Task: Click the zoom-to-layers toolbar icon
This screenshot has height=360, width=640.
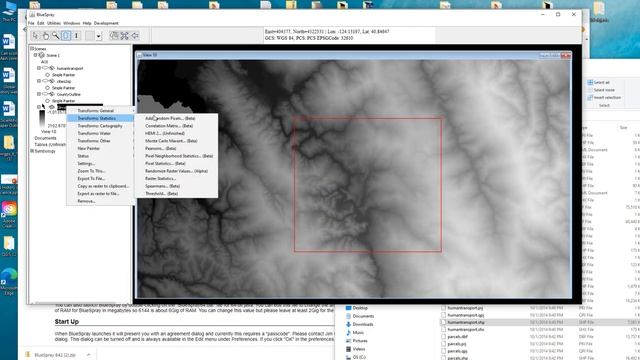Action: tap(114, 36)
